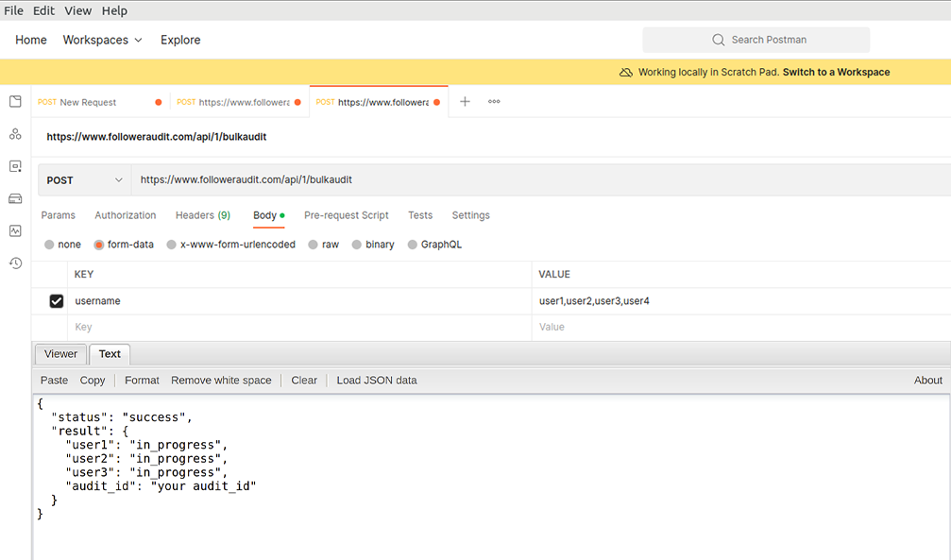951x560 pixels.
Task: Click the empty Key placeholder cell
Action: click(x=299, y=327)
